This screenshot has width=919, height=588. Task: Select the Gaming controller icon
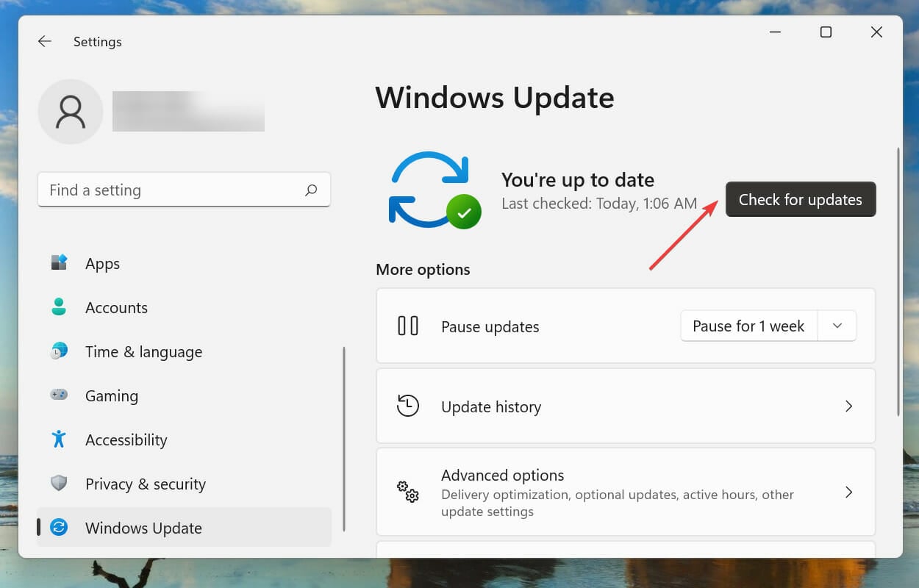[59, 395]
